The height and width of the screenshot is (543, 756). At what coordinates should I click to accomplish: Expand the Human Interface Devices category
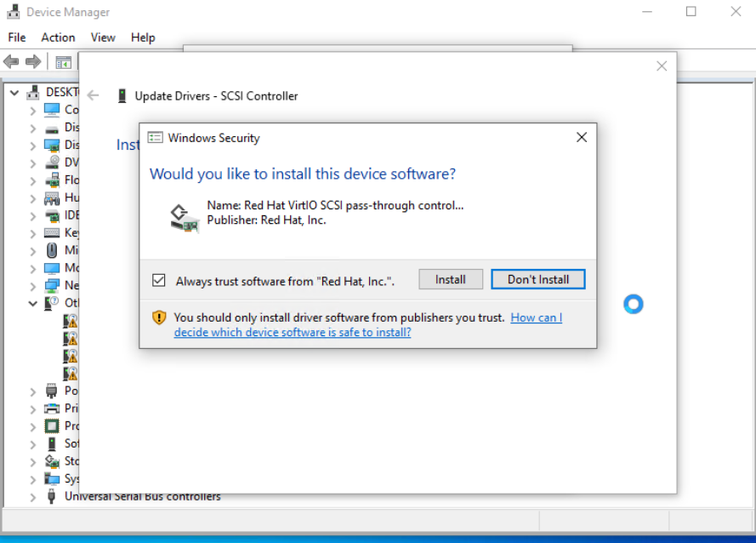(33, 198)
